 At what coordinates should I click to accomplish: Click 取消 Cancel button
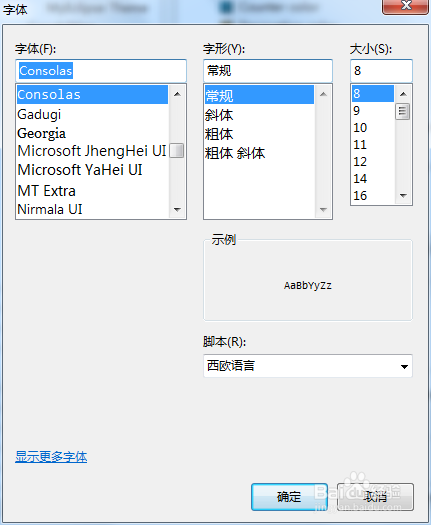[x=375, y=497]
